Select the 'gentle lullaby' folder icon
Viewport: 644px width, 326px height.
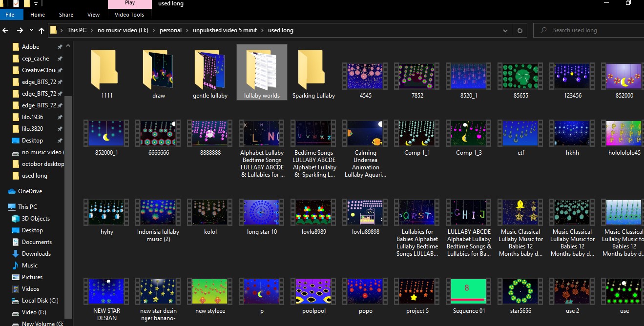click(210, 70)
